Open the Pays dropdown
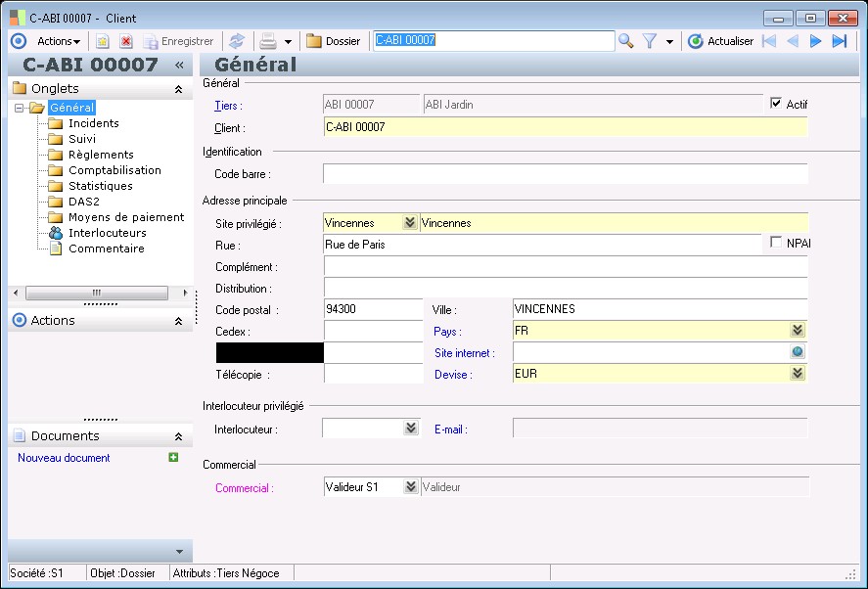The image size is (868, 589). [798, 331]
